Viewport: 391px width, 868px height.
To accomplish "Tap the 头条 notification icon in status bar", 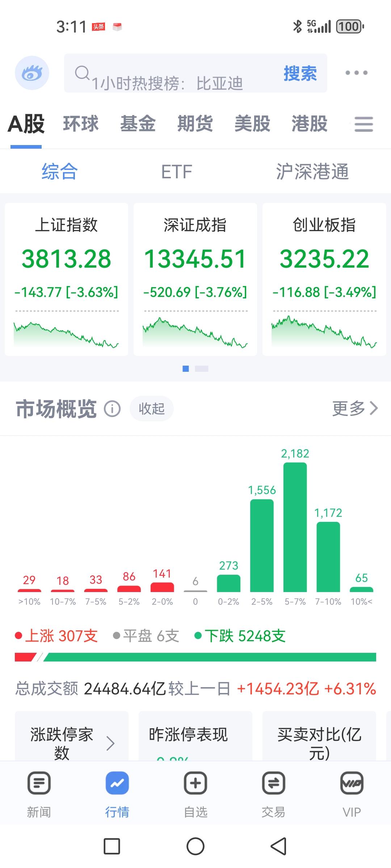I will pos(98,27).
